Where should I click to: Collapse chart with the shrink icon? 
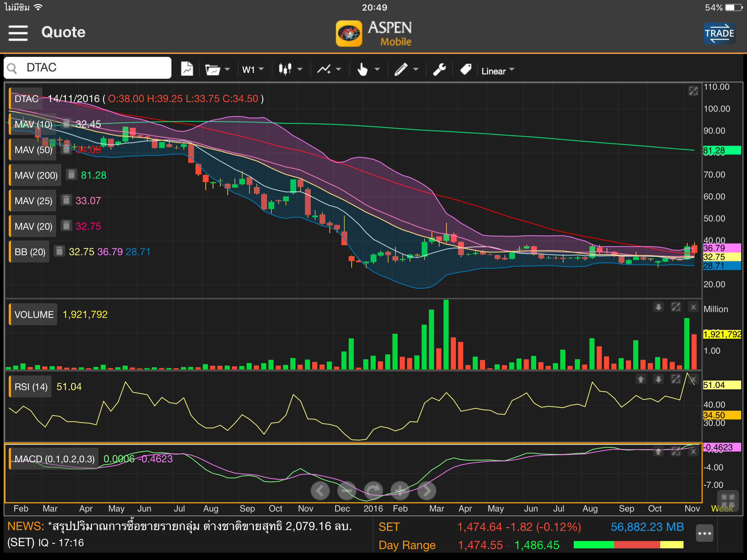728,501
